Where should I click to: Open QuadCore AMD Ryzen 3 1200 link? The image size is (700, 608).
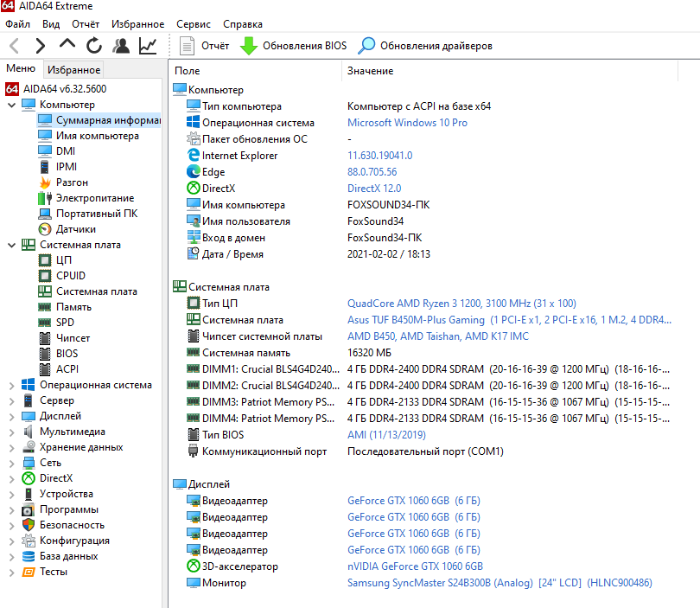[461, 304]
